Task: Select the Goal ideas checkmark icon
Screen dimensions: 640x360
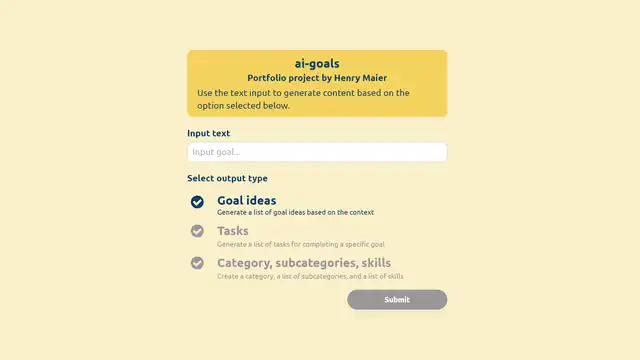Action: (197, 202)
